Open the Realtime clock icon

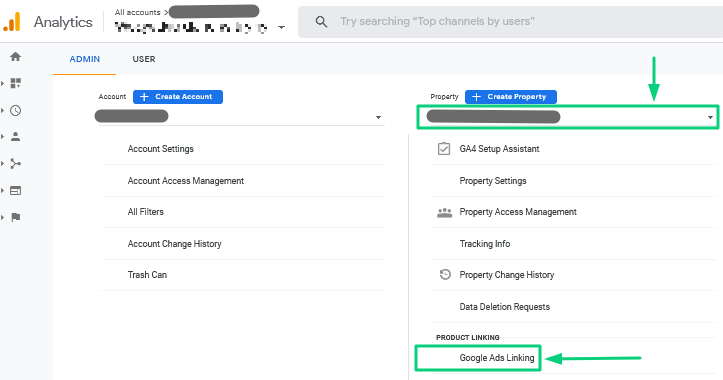(15, 110)
